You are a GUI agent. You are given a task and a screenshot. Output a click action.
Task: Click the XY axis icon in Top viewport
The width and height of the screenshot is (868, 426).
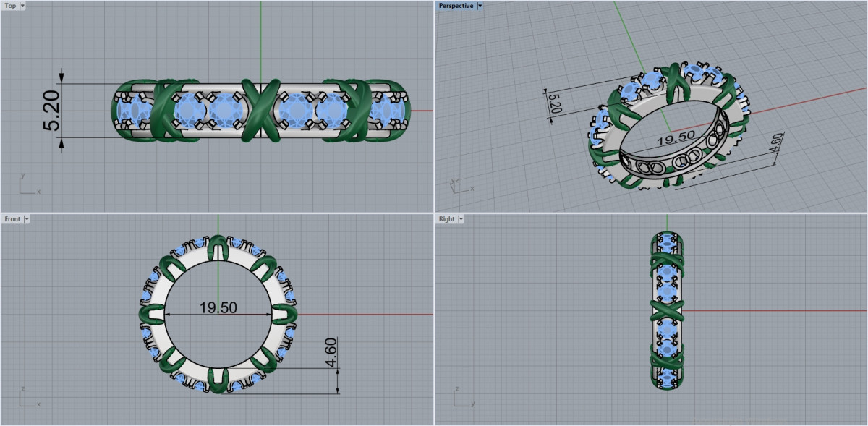click(29, 185)
